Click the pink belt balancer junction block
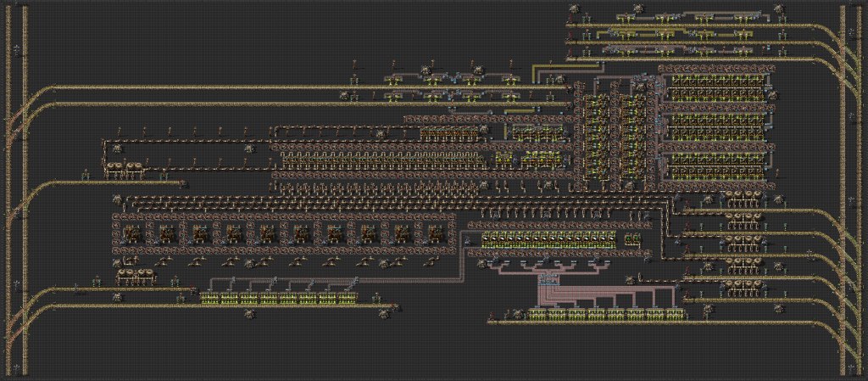The width and height of the screenshot is (868, 381). [x=549, y=278]
